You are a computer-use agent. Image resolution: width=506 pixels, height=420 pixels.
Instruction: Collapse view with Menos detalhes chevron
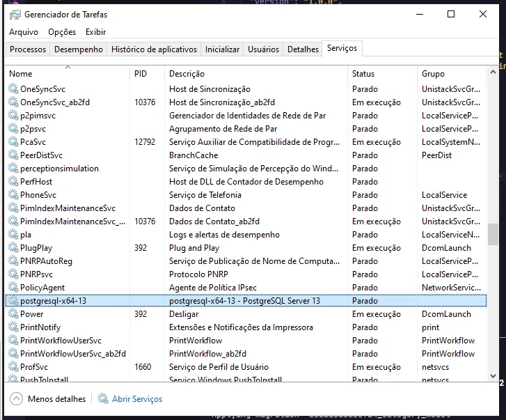(x=16, y=399)
